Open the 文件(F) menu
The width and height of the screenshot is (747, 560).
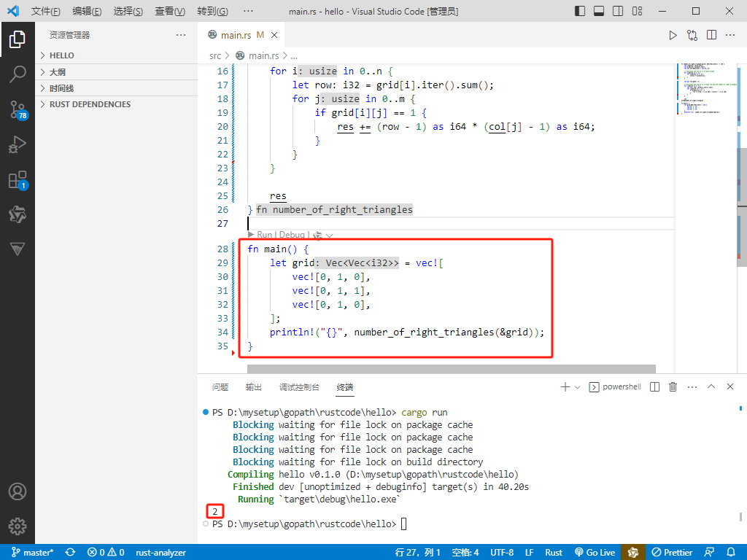[46, 12]
